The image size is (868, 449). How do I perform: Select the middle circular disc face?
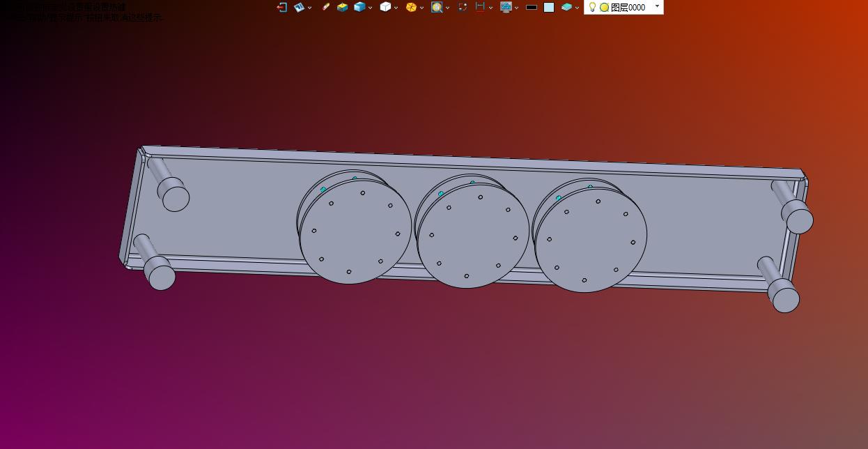coord(473,235)
